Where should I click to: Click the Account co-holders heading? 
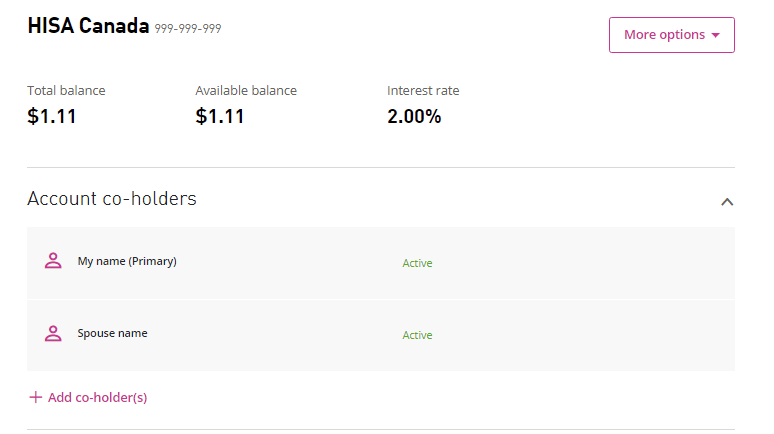click(112, 199)
